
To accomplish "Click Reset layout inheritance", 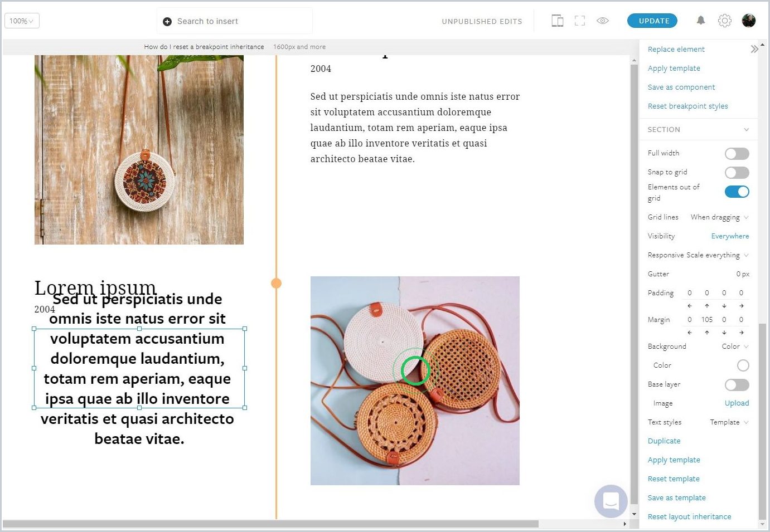I will pyautogui.click(x=689, y=517).
